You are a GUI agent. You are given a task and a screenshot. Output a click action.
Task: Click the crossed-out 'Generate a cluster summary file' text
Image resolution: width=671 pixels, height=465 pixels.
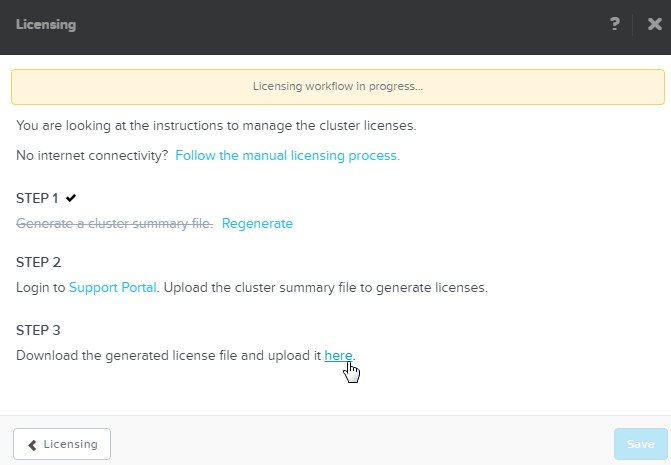[x=114, y=223]
